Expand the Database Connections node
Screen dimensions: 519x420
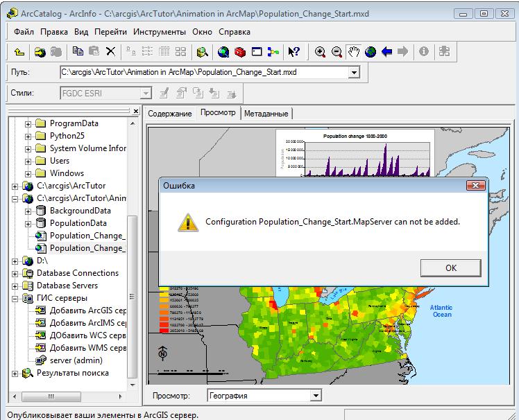pyautogui.click(x=15, y=274)
